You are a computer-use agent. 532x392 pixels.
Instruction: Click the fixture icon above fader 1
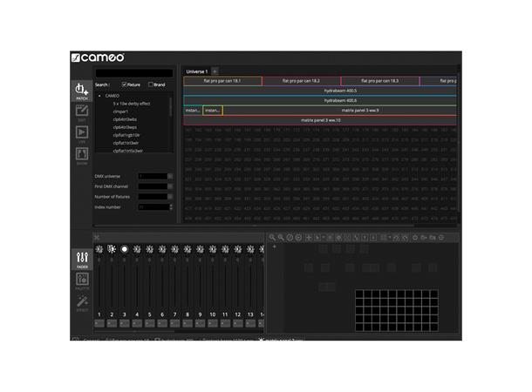click(x=99, y=249)
